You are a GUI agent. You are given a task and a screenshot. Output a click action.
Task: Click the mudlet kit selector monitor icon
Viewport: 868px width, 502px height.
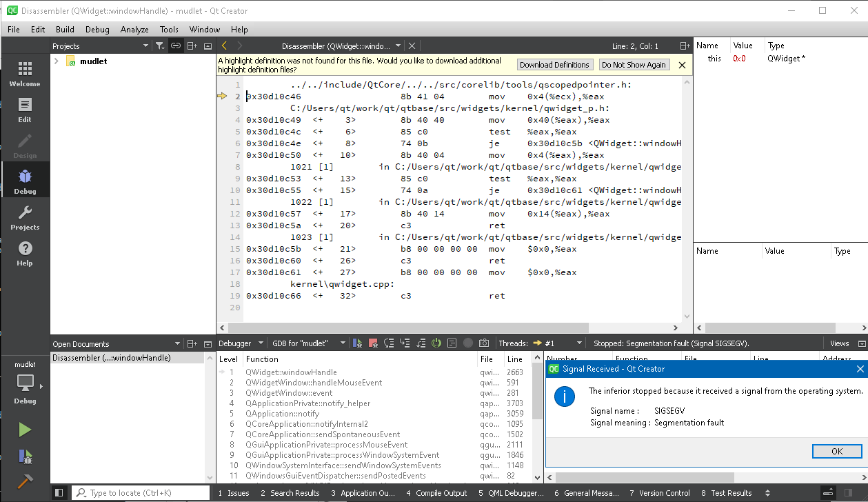point(25,383)
